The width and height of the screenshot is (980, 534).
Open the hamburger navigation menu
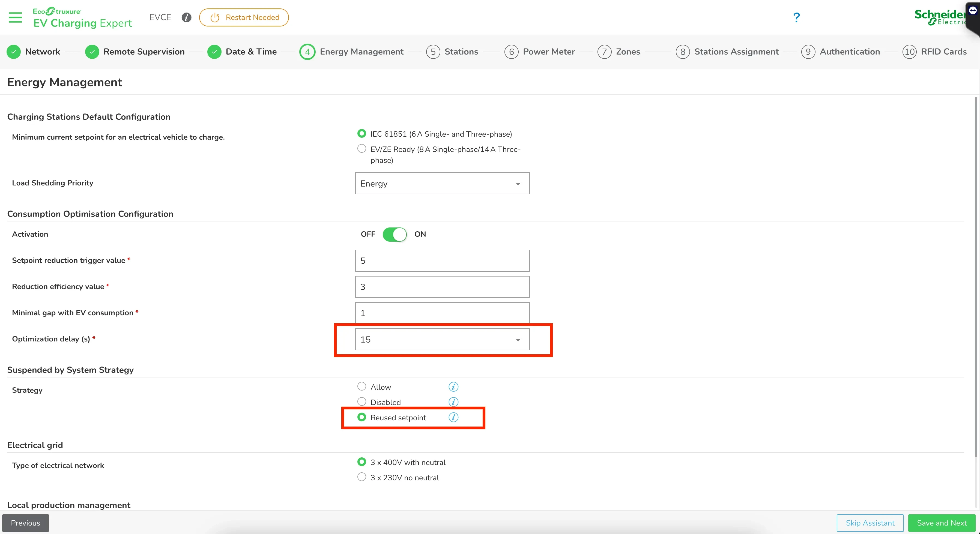pos(15,17)
